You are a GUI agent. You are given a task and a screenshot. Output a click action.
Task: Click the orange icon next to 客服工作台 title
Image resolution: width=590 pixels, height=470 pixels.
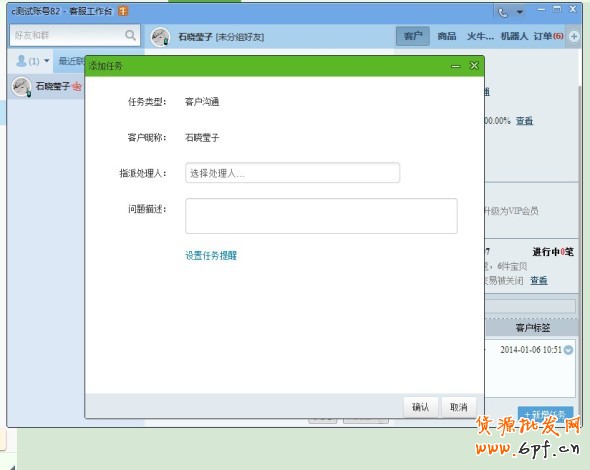123,11
